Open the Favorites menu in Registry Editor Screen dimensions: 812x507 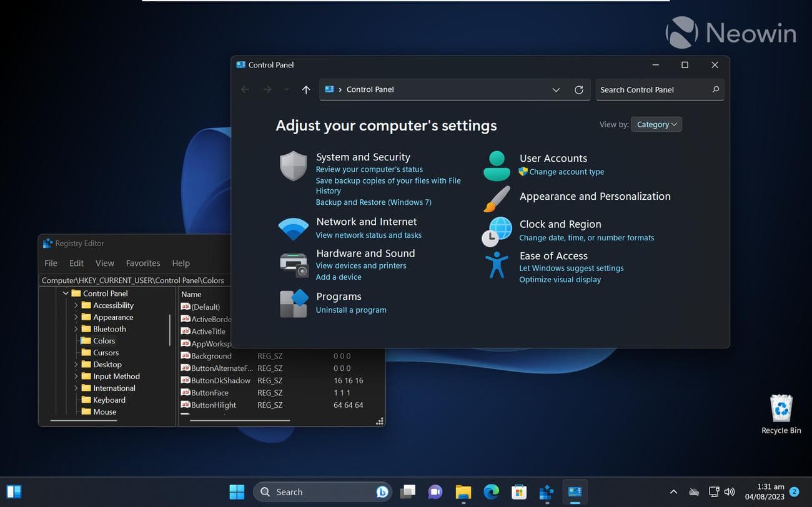[x=143, y=263]
